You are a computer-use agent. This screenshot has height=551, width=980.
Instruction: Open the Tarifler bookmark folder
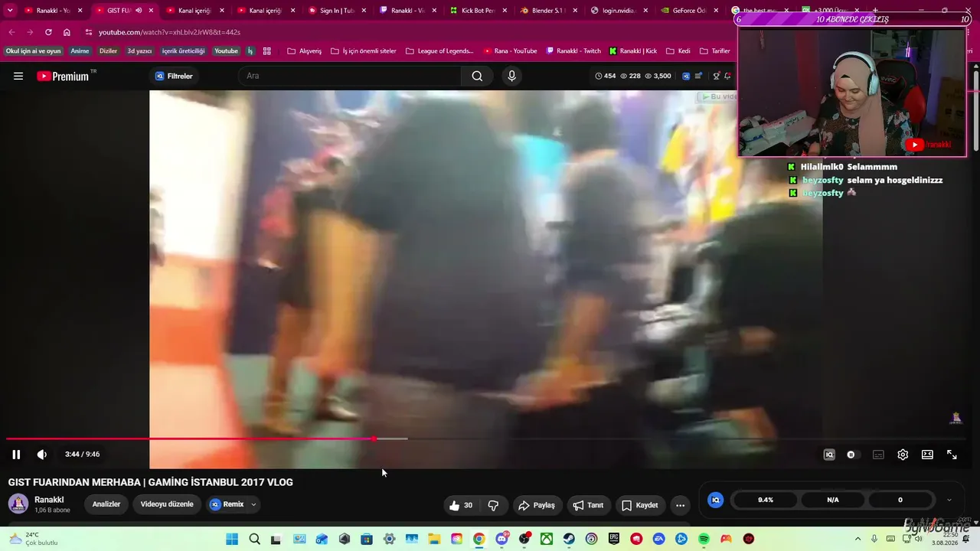(714, 51)
